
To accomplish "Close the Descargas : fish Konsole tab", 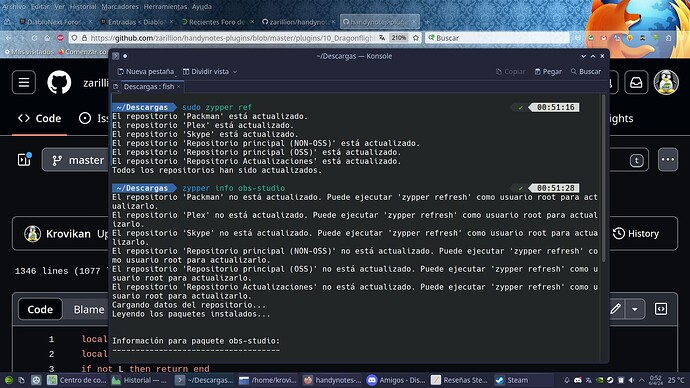I will click(178, 87).
